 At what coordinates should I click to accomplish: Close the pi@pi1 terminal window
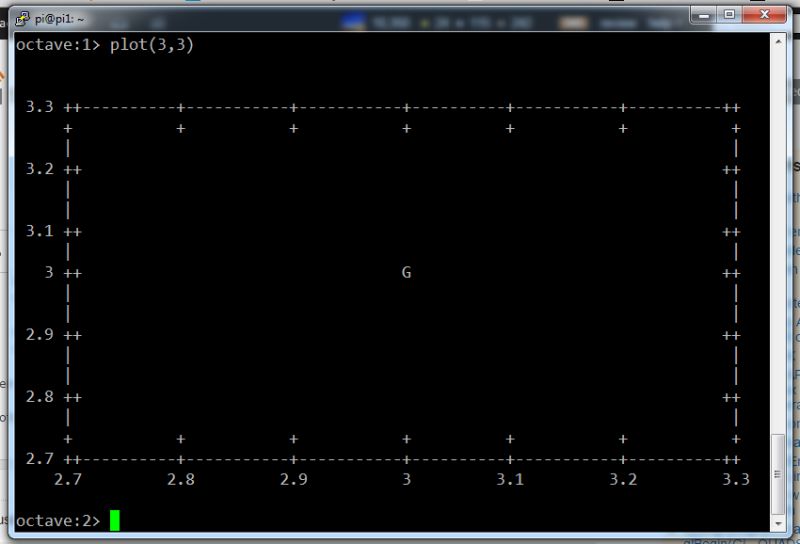pyautogui.click(x=764, y=15)
